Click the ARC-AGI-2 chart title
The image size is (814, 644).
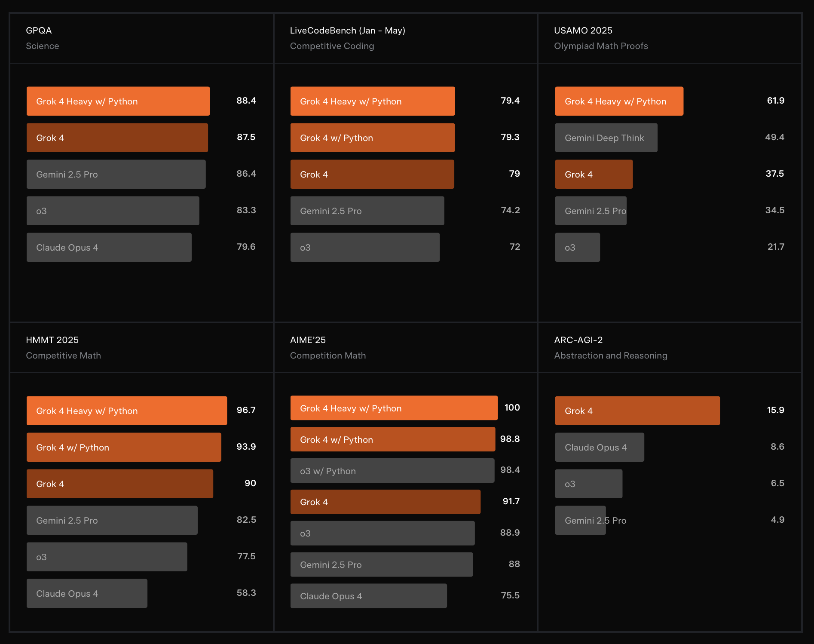click(578, 340)
